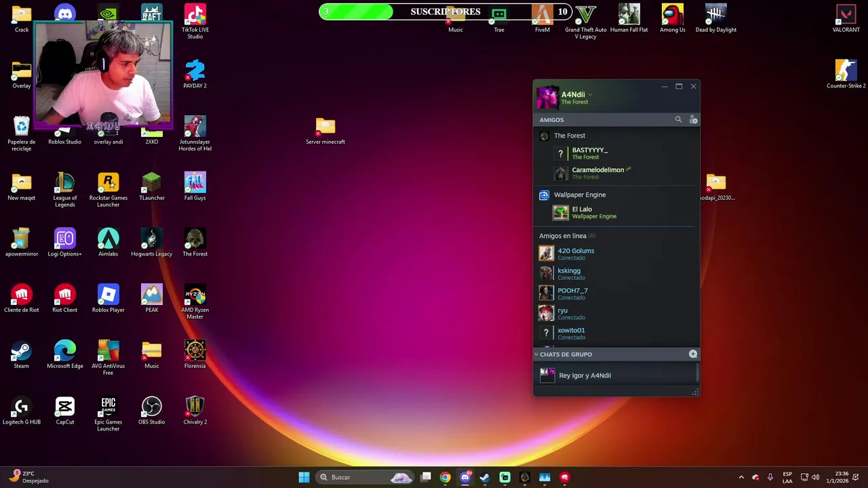868x488 pixels.
Task: Launch CapCut from the desktop
Action: [x=65, y=411]
